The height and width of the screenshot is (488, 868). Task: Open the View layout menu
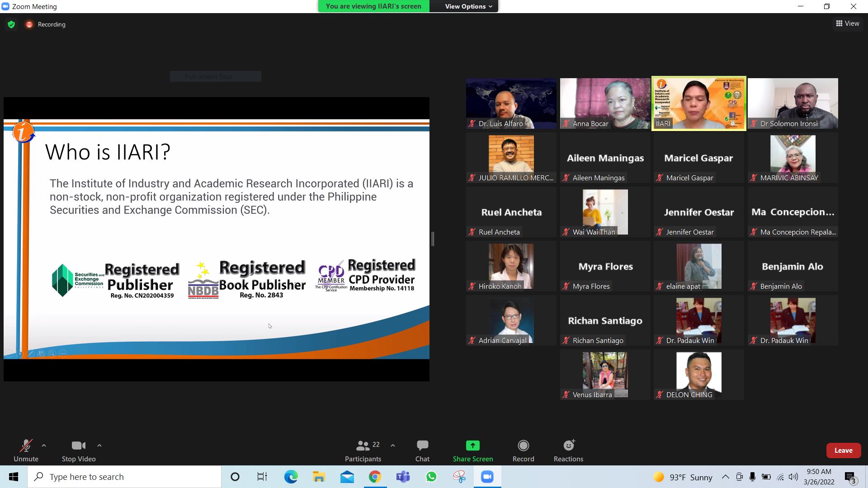pos(847,23)
